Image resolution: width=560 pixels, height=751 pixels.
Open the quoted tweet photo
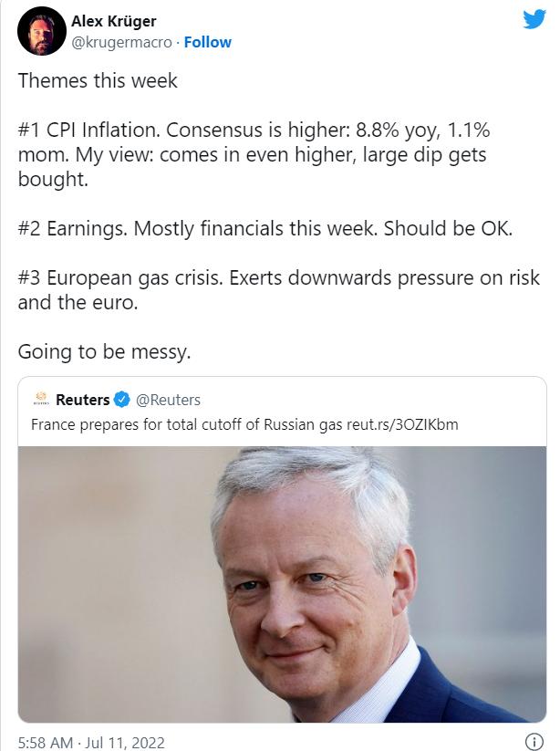[282, 584]
